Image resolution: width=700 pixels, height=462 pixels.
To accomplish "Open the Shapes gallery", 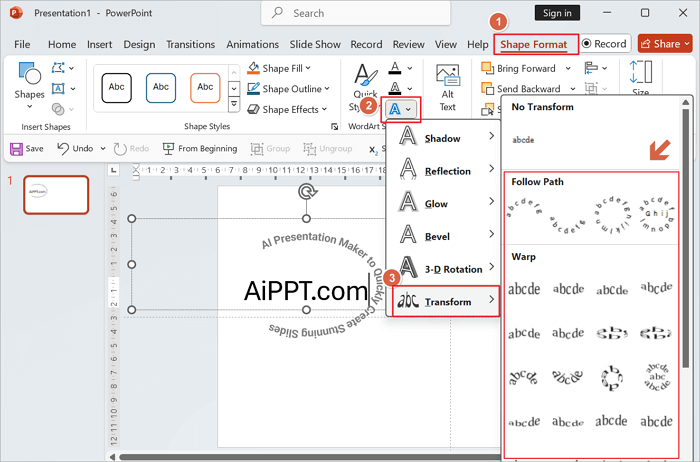I will (29, 86).
